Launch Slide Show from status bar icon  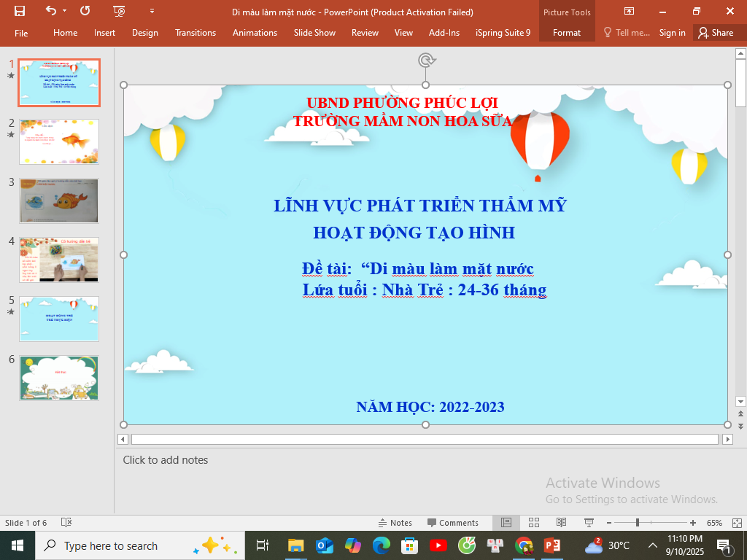click(589, 523)
